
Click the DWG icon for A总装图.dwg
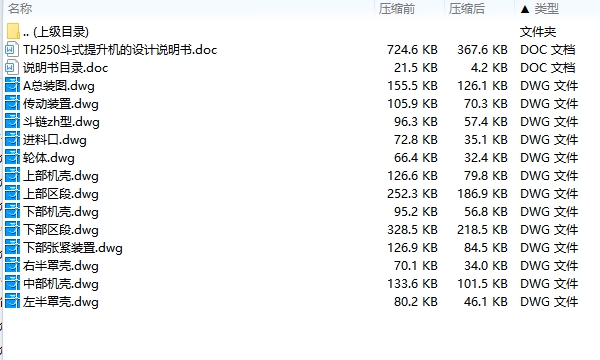(12, 85)
